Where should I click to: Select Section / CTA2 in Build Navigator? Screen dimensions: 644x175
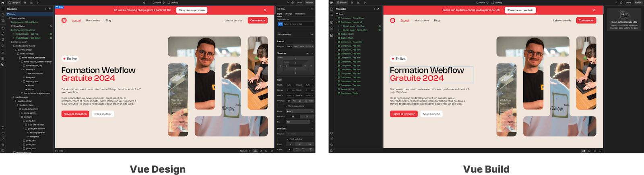[347, 89]
